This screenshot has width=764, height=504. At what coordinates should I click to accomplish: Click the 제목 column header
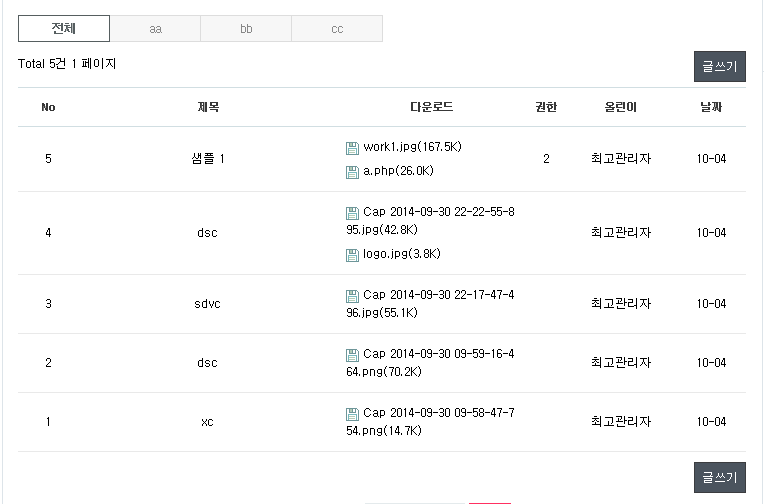[x=207, y=107]
